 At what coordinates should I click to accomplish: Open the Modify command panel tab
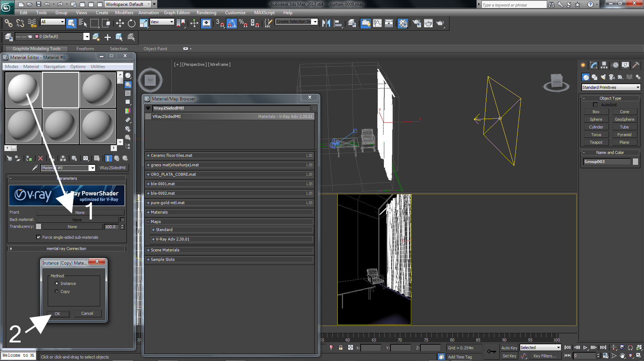click(x=594, y=65)
